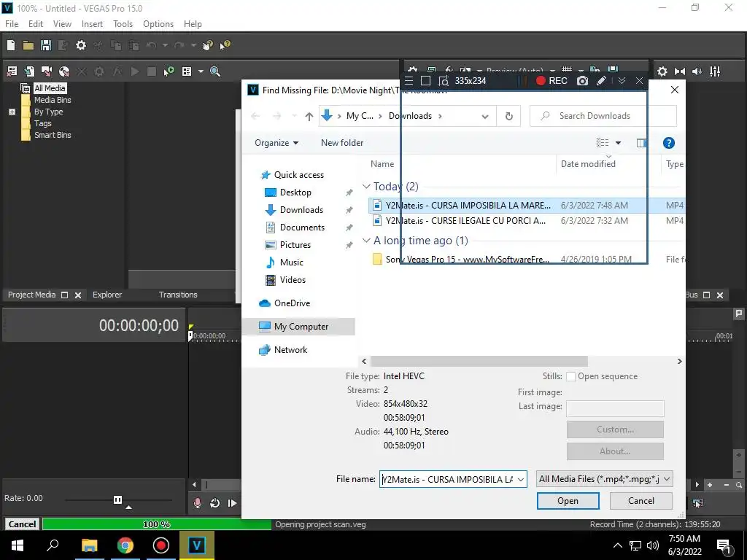This screenshot has height=560, width=747.
Task: Select Documents in Quick access
Action: [302, 227]
